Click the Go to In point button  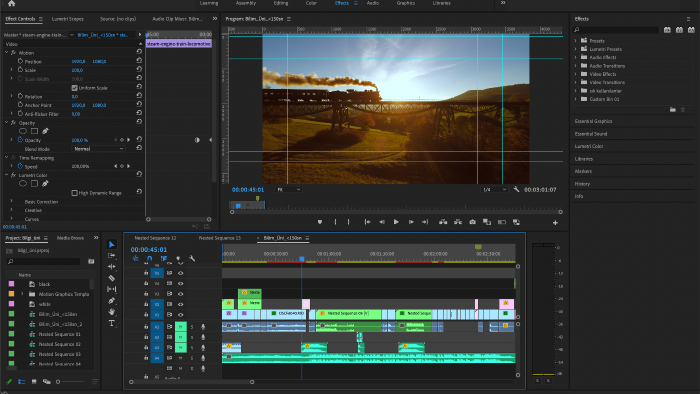click(x=367, y=222)
